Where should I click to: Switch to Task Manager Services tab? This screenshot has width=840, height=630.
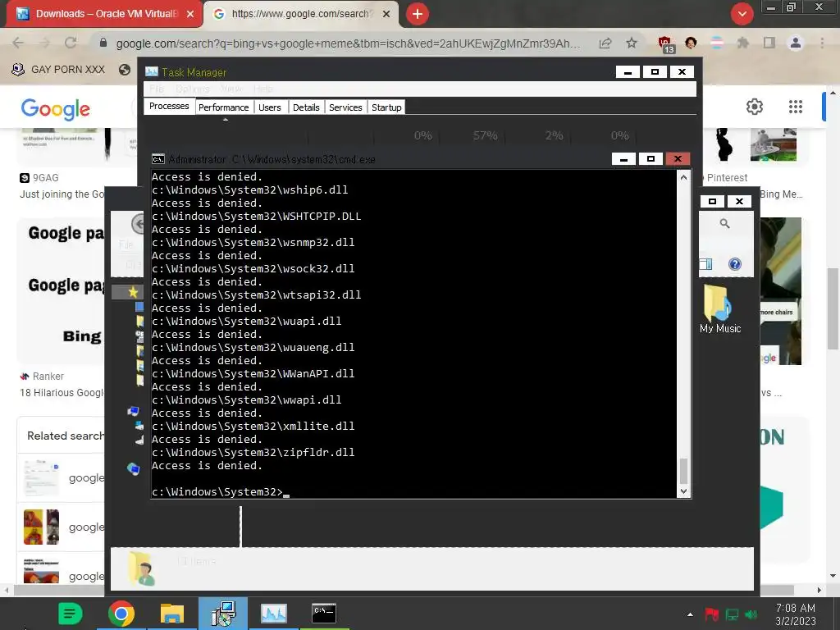click(x=345, y=107)
